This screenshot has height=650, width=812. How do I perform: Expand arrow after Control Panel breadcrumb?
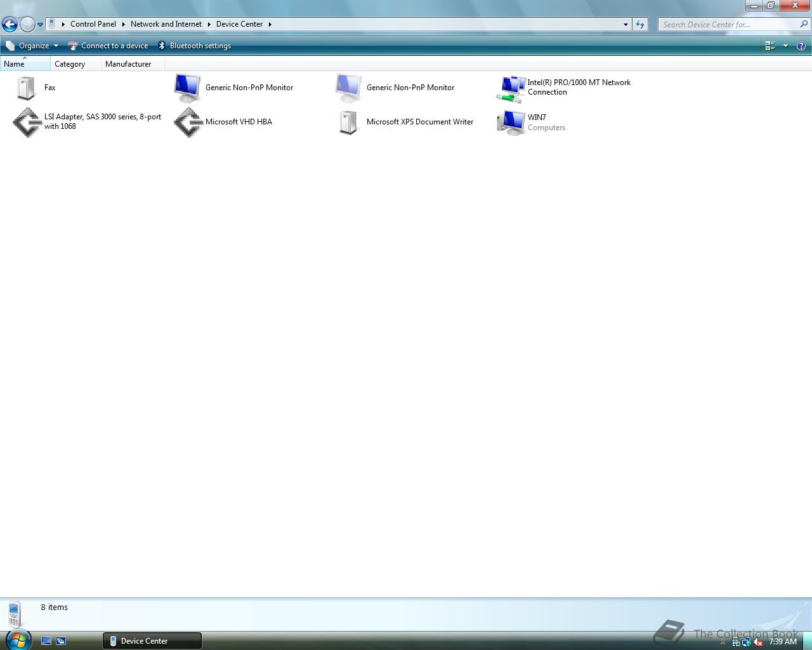[x=124, y=24]
